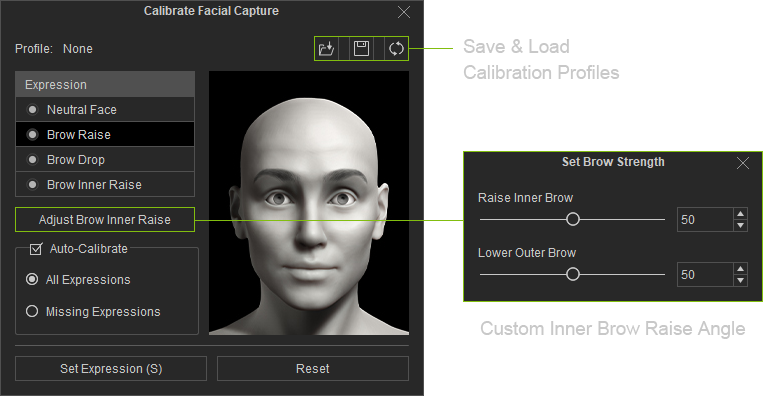Click the Lower Outer Brow value field
This screenshot has width=763, height=396.
tap(705, 274)
